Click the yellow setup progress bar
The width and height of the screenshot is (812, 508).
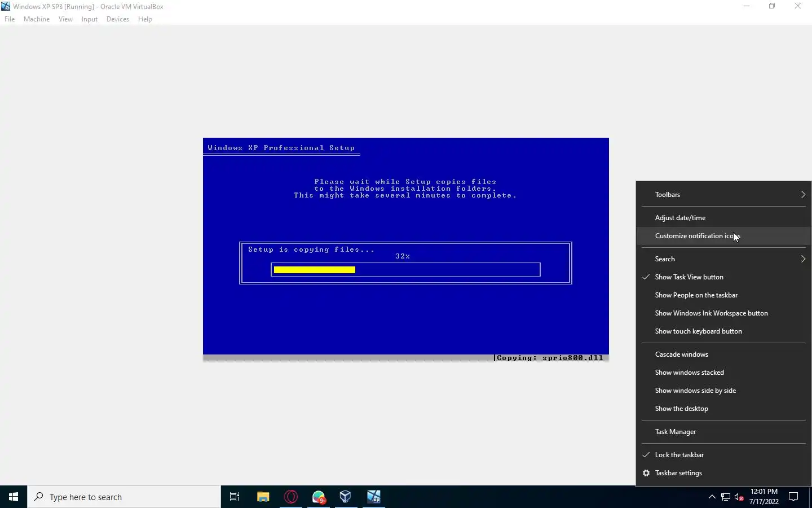[315, 270]
